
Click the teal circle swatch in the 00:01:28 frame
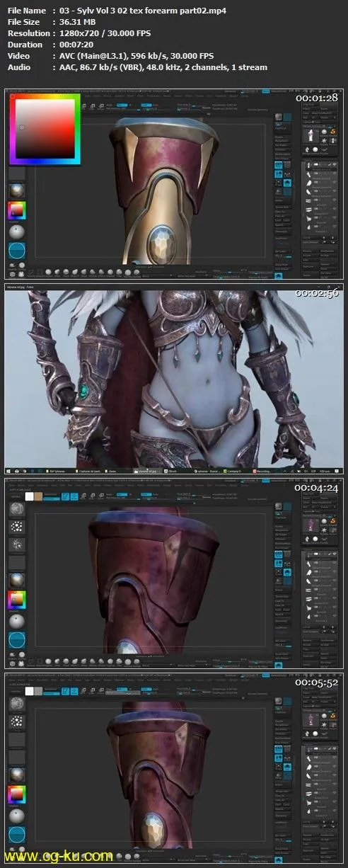point(16,251)
